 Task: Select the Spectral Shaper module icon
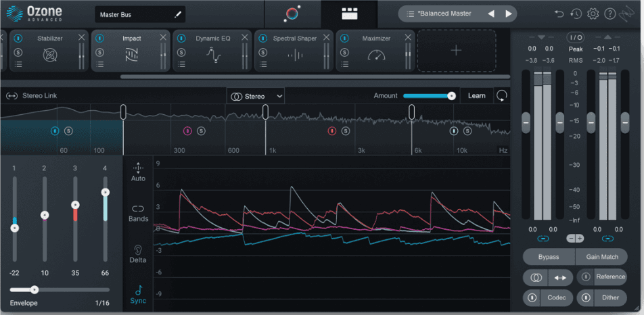tap(295, 55)
